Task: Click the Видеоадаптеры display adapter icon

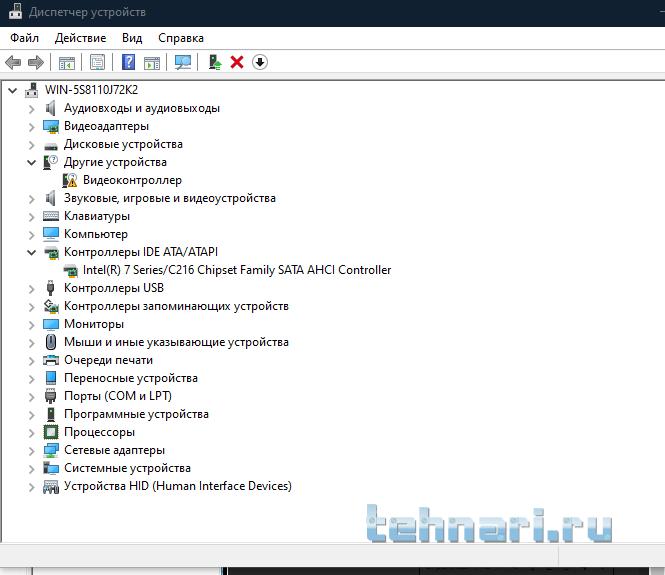Action: tap(50, 126)
